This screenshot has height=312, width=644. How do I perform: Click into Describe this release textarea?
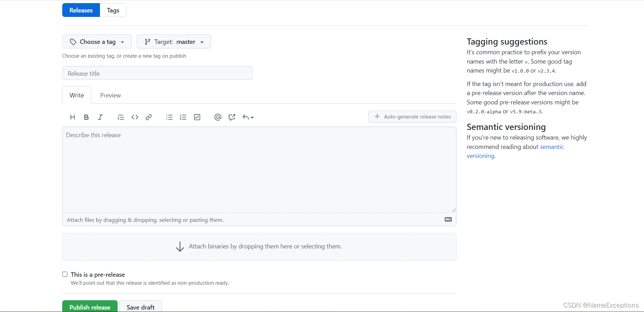click(259, 170)
